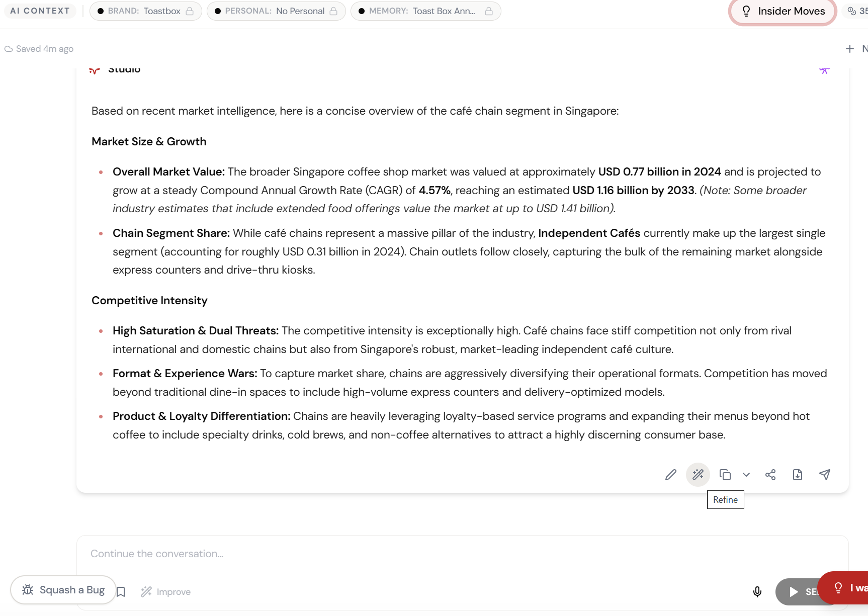The width and height of the screenshot is (868, 616).
Task: Click the purple pin icon at top right
Action: point(824,70)
